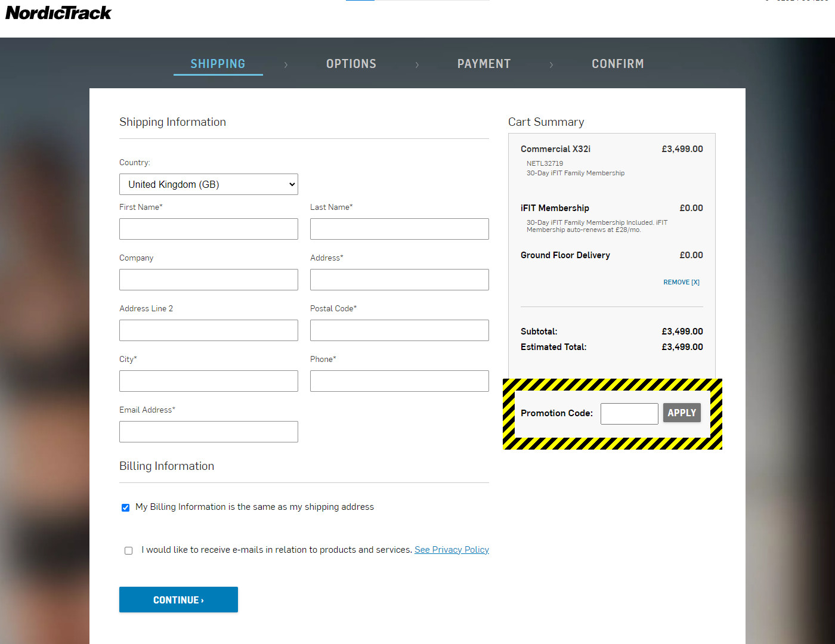Go to the OPTIONS step tab

351,64
